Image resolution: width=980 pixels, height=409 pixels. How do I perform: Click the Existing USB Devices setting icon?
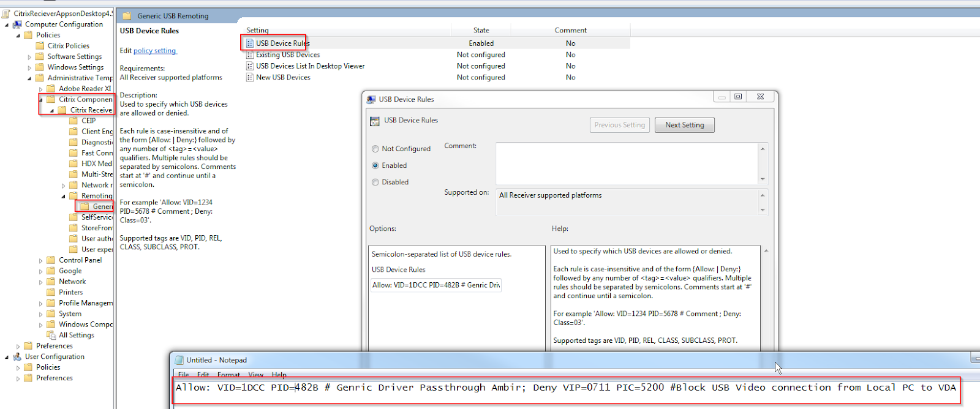point(250,54)
